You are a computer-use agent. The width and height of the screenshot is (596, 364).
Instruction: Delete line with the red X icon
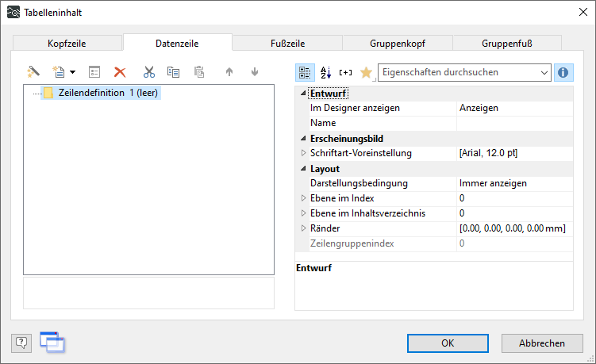pyautogui.click(x=120, y=72)
